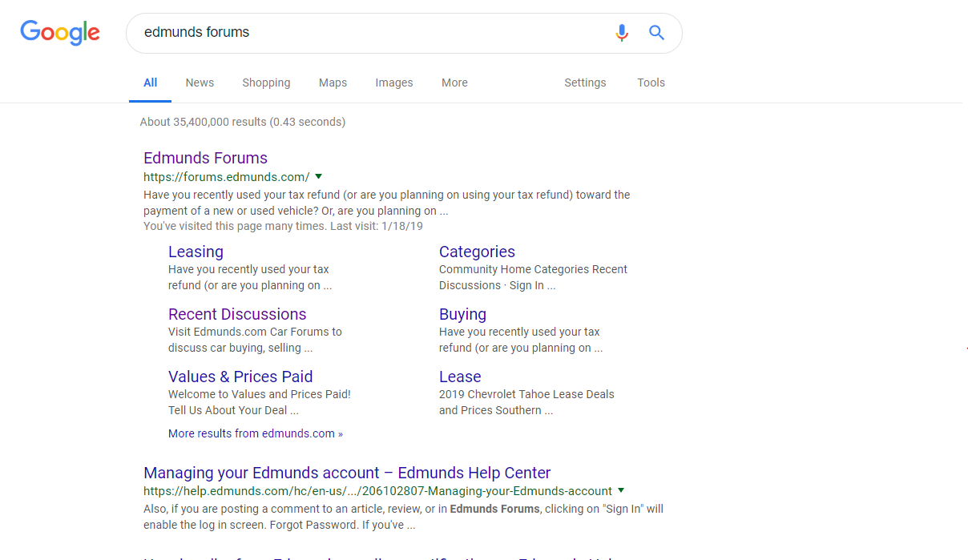This screenshot has width=968, height=560.
Task: Open the Edmunds Forums result title
Action: tap(205, 158)
